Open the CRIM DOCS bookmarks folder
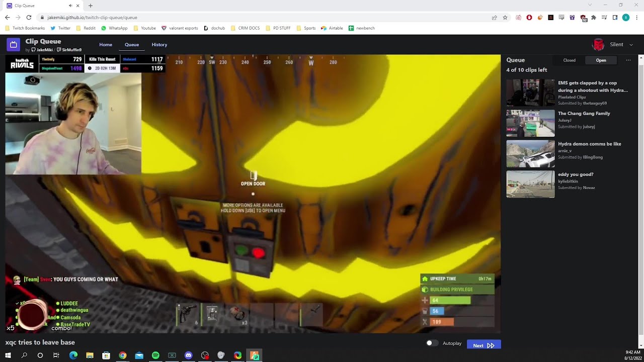This screenshot has width=644, height=362. click(245, 28)
